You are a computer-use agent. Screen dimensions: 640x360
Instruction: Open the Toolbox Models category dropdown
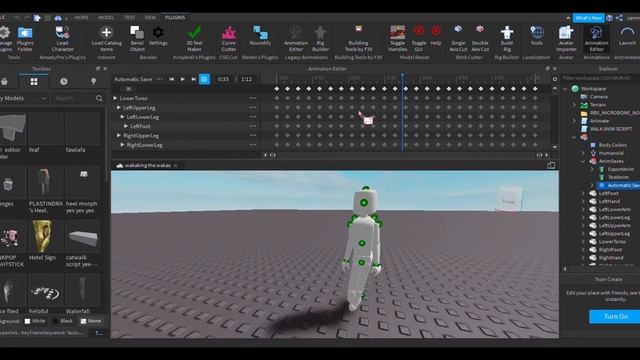point(24,98)
